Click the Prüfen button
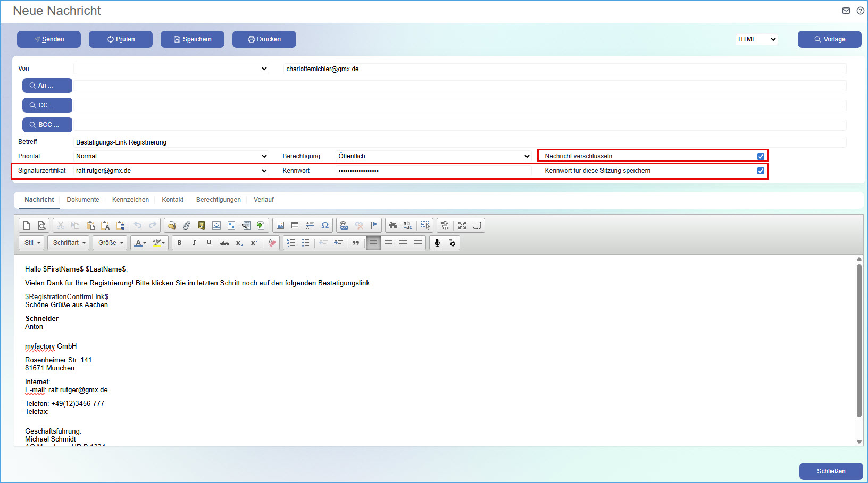The image size is (868, 483). click(121, 39)
